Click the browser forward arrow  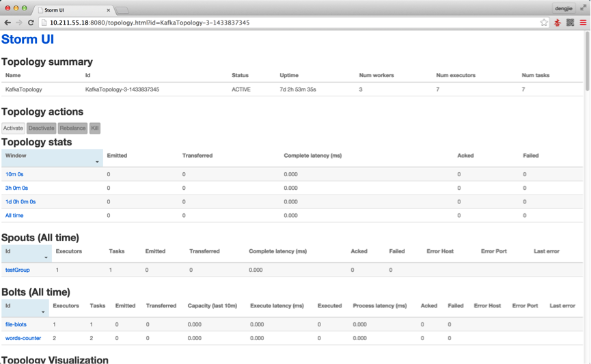[x=19, y=23]
